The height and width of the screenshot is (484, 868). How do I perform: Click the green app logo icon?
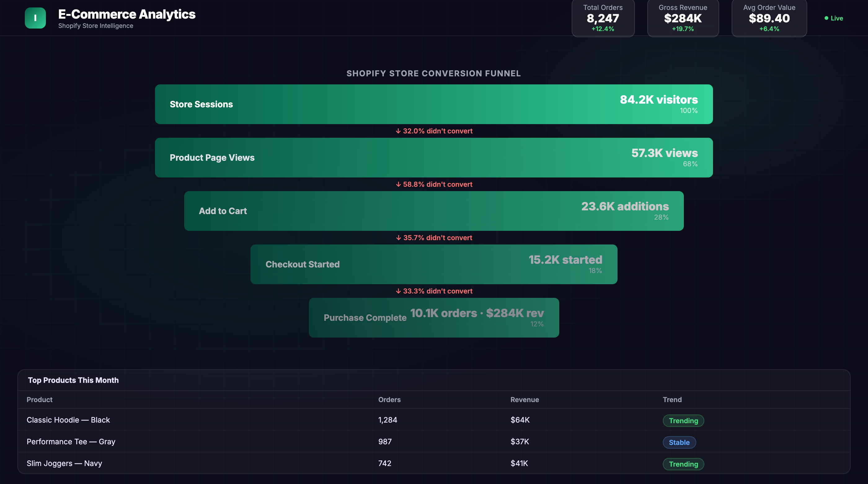click(x=35, y=18)
